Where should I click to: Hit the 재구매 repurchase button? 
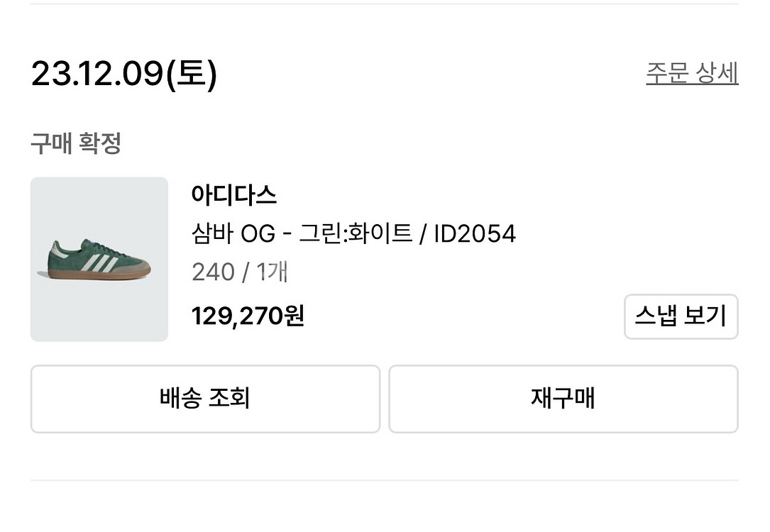point(563,399)
